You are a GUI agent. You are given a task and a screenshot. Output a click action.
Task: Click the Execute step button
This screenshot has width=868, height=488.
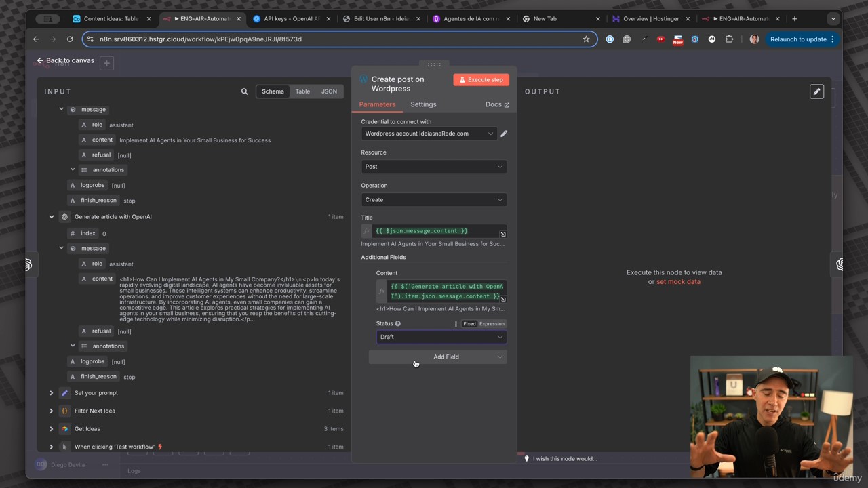pos(481,80)
